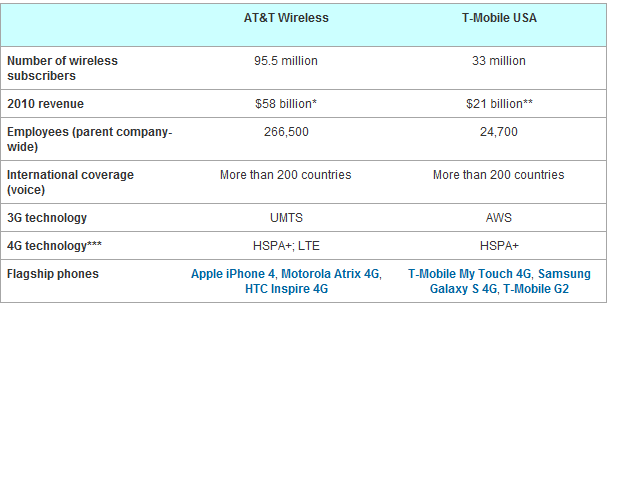The height and width of the screenshot is (482, 619).
Task: Click the 33 million subscribers cell
Action: click(499, 61)
